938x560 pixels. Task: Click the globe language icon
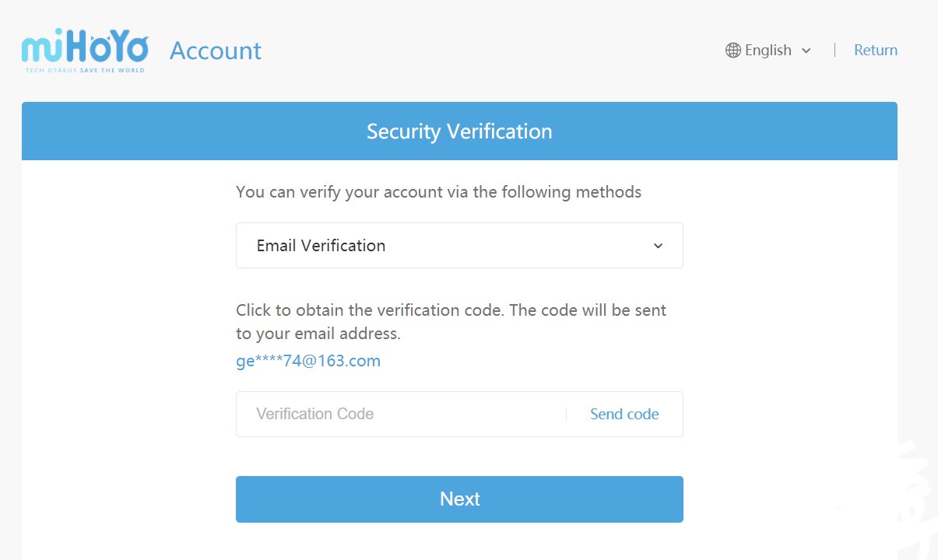point(732,51)
